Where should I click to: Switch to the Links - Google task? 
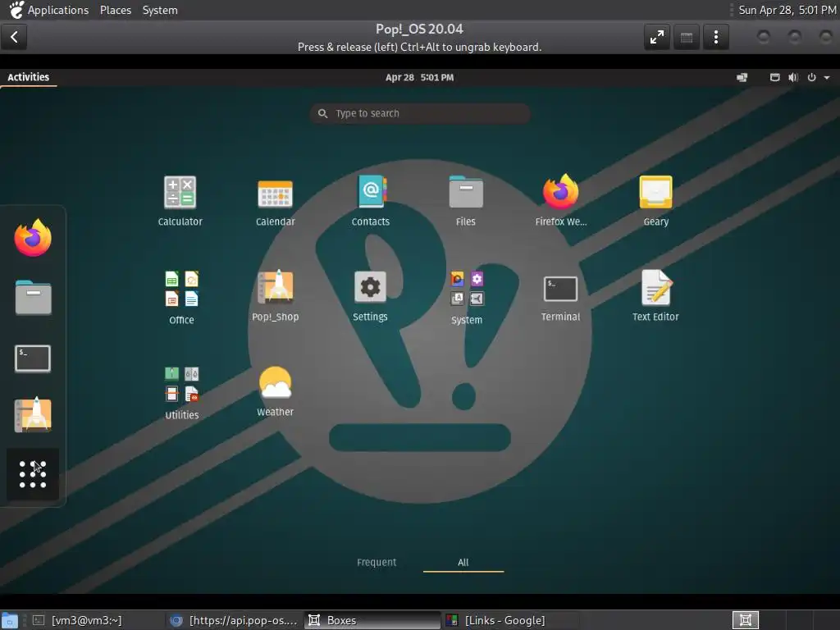click(x=509, y=620)
